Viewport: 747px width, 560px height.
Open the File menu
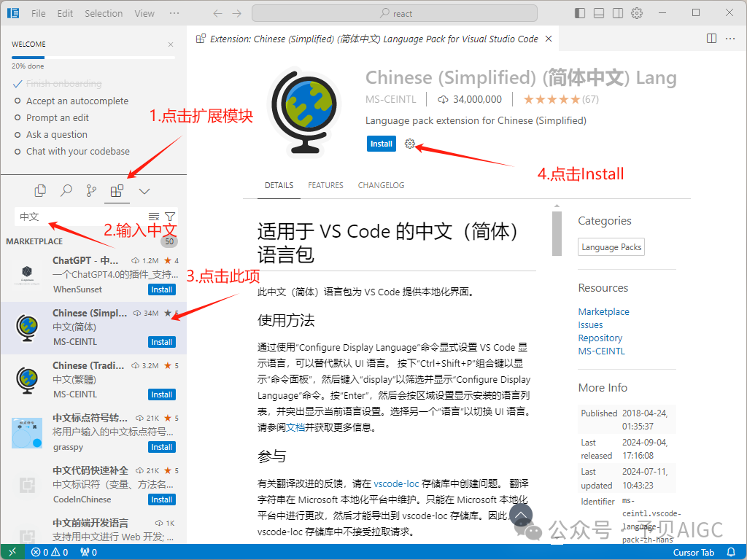click(39, 13)
